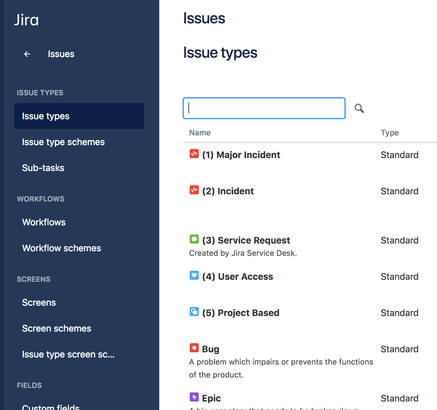Open Workflow schemes page
The height and width of the screenshot is (410, 437).
pos(61,248)
